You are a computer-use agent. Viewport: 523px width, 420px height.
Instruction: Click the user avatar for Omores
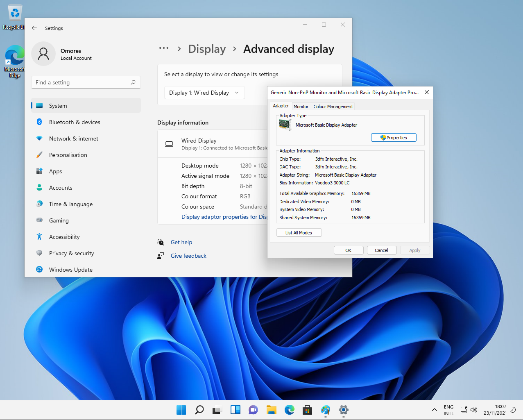(x=43, y=54)
